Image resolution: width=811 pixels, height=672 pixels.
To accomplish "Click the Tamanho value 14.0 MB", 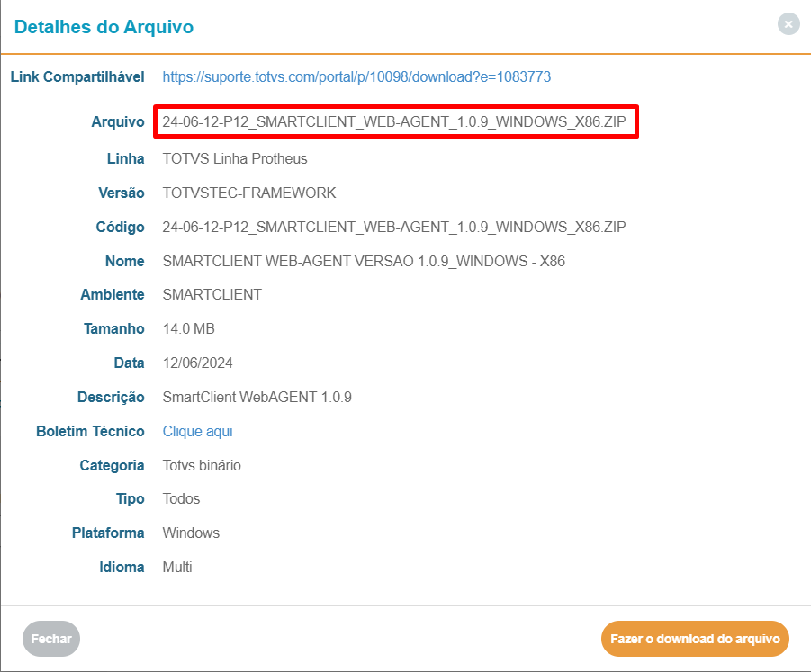I will 188,329.
